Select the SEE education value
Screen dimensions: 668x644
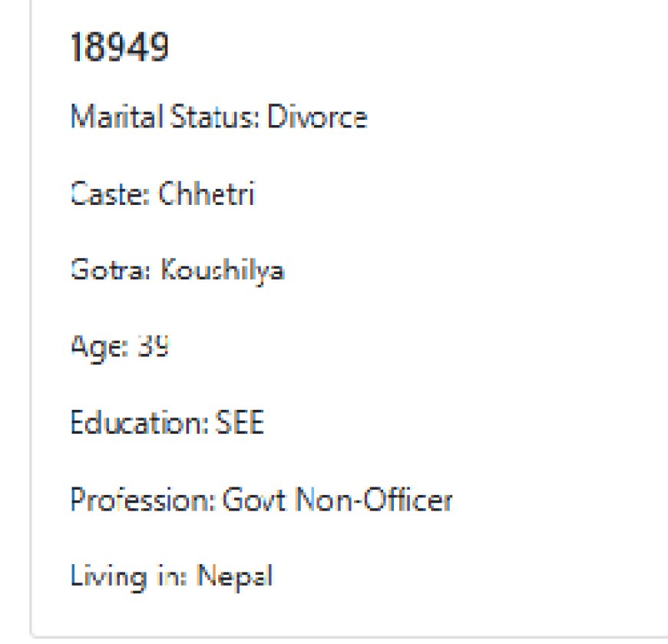[x=240, y=422]
